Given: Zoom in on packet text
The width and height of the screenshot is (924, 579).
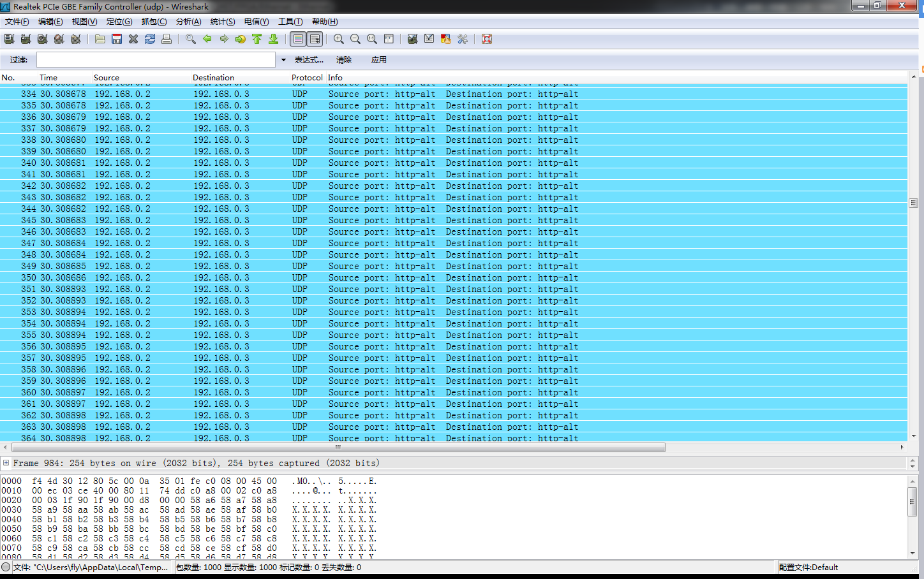Looking at the screenshot, I should [339, 39].
